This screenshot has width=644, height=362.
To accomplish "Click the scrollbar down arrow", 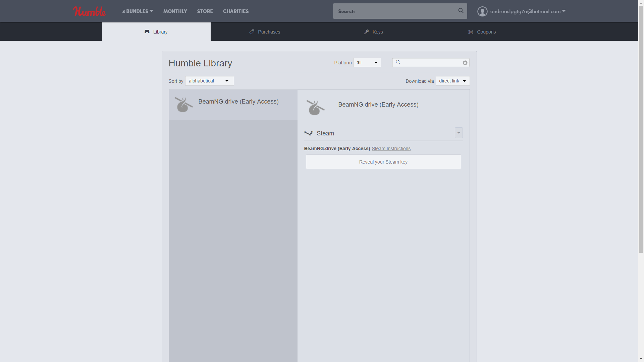I will click(x=641, y=359).
